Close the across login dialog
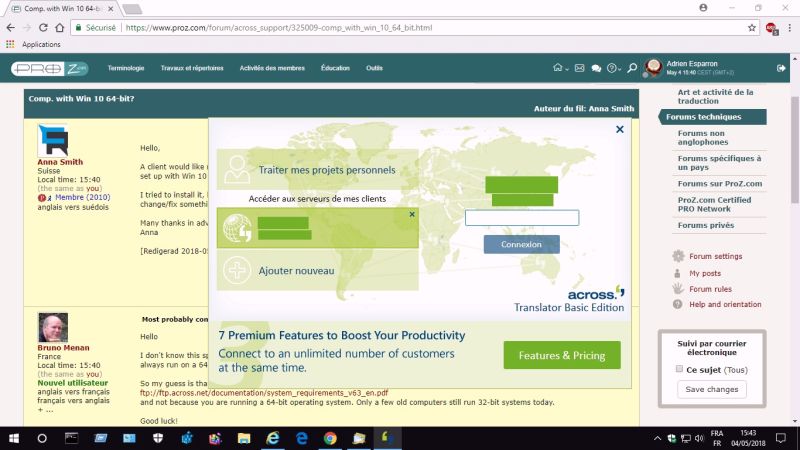The width and height of the screenshot is (800, 450). click(x=619, y=130)
